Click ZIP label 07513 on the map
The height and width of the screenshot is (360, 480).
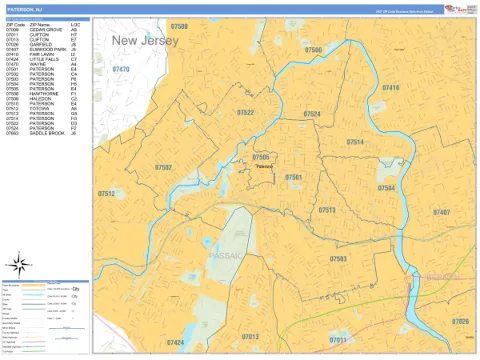click(x=327, y=210)
